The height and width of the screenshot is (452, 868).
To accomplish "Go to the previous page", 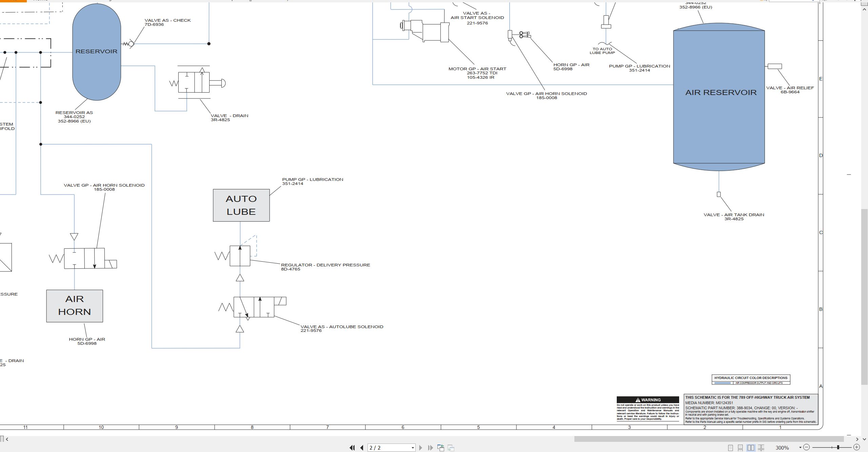I will point(362,448).
